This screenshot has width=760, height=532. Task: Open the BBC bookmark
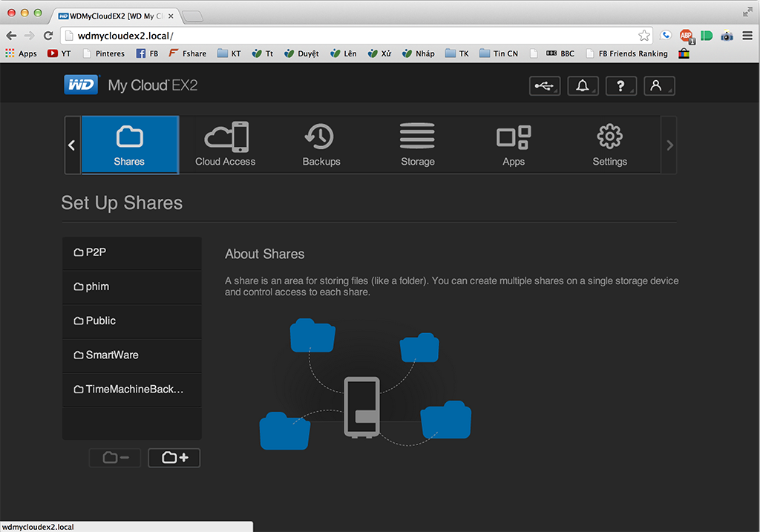(560, 53)
